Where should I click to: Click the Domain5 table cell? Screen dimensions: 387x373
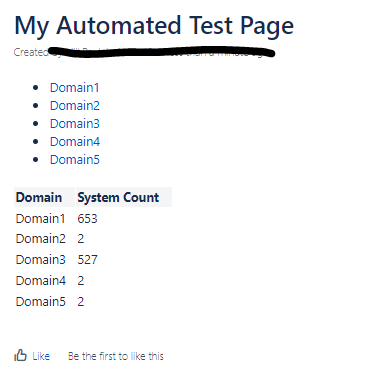41,302
